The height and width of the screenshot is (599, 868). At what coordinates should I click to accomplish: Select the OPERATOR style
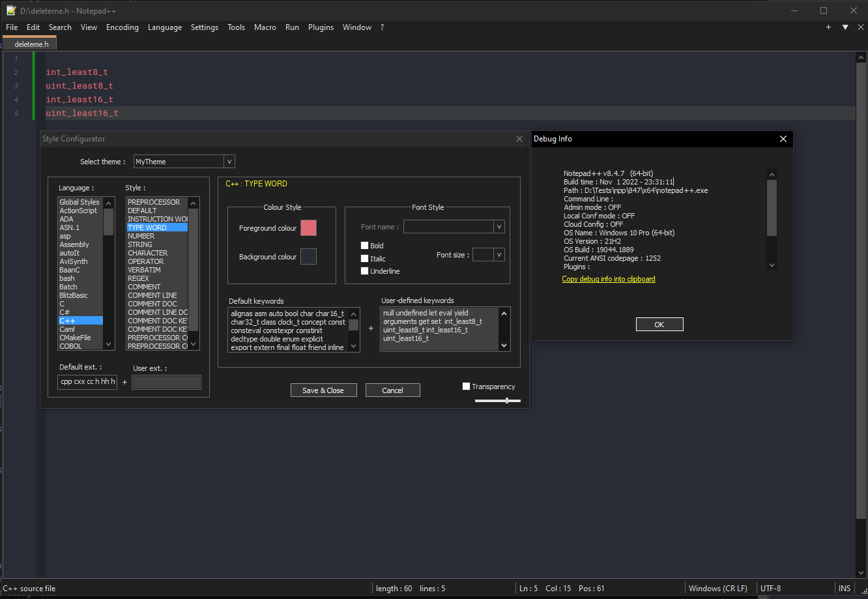point(157,261)
